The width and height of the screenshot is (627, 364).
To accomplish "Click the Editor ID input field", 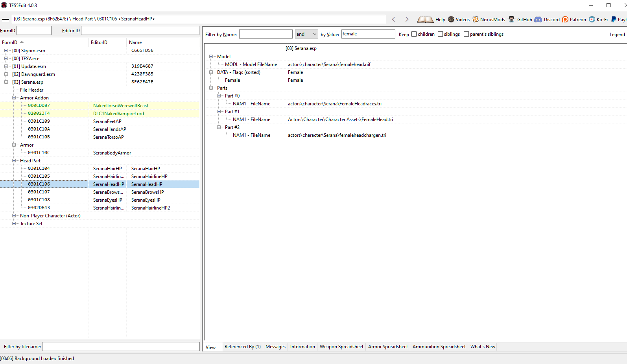I will coord(140,31).
